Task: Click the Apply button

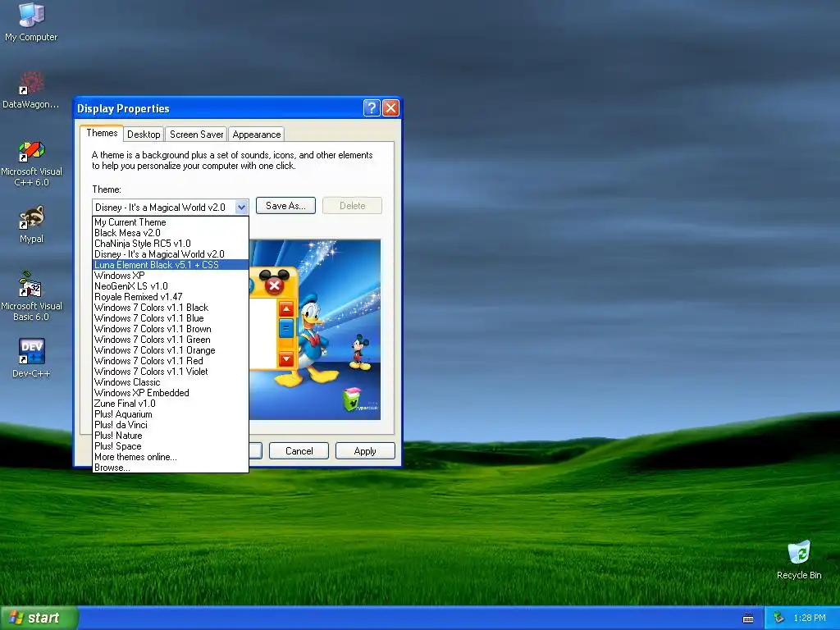Action: 365,451
